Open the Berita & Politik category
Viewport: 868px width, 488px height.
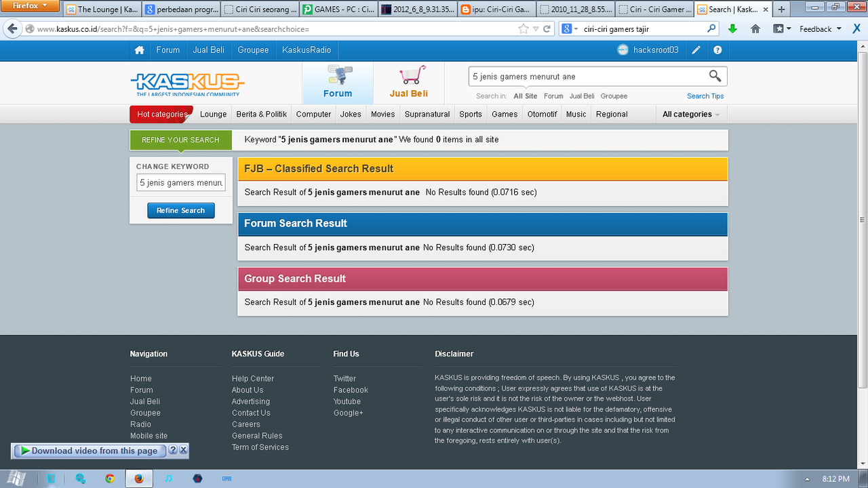pos(262,114)
